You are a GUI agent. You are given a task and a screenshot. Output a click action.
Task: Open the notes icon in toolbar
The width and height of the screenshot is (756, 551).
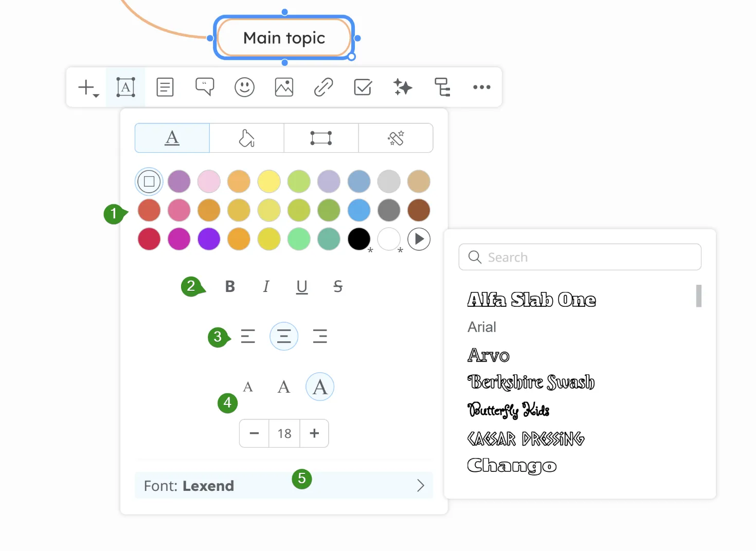165,87
